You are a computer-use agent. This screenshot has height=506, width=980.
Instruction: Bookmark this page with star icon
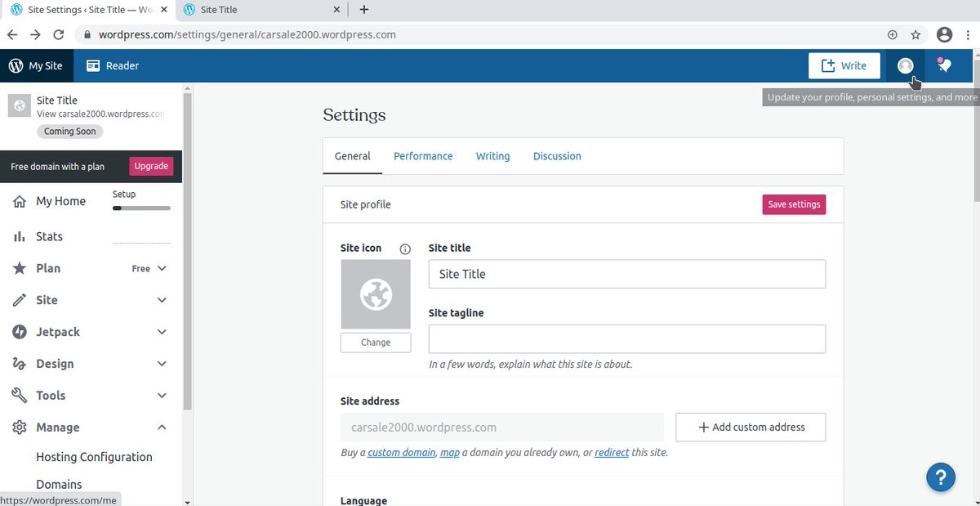tap(916, 34)
